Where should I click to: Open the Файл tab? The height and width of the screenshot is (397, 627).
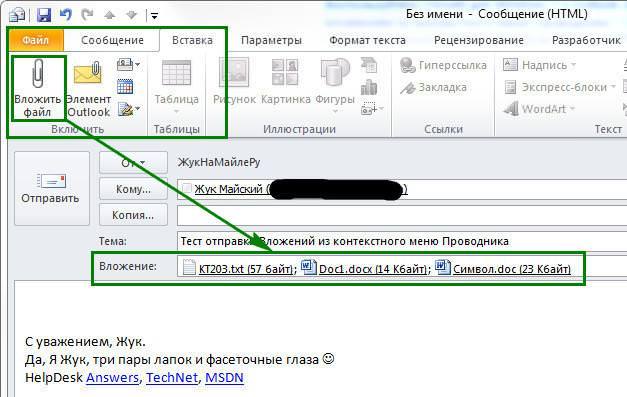tap(36, 40)
